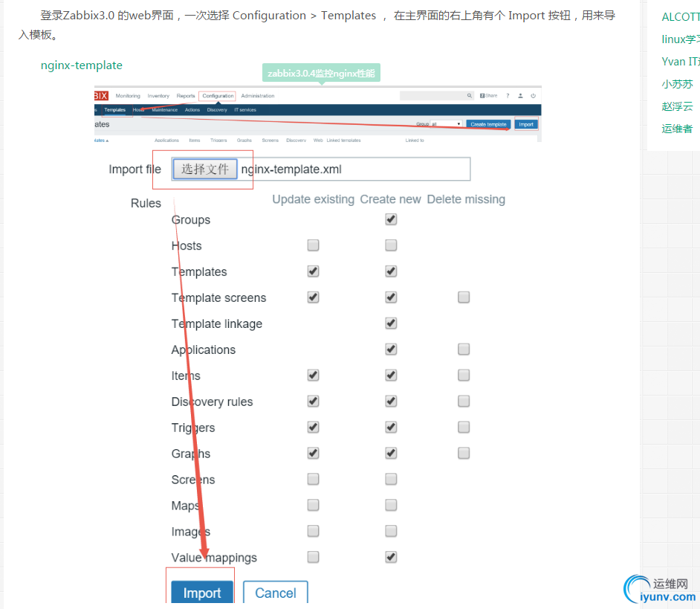Switch to the Actions submenu tab
Screen dimensions: 700x609
(x=192, y=110)
